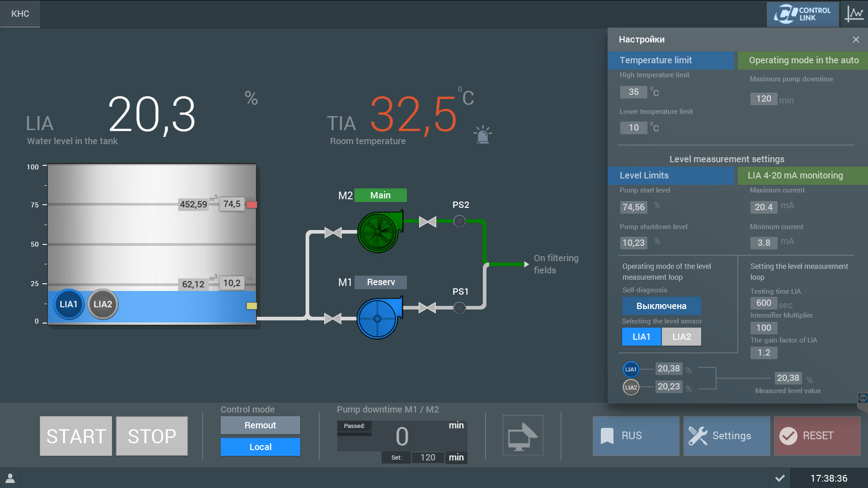This screenshot has width=868, height=488.
Task: Select LIA1 as level sensor
Action: tap(642, 337)
